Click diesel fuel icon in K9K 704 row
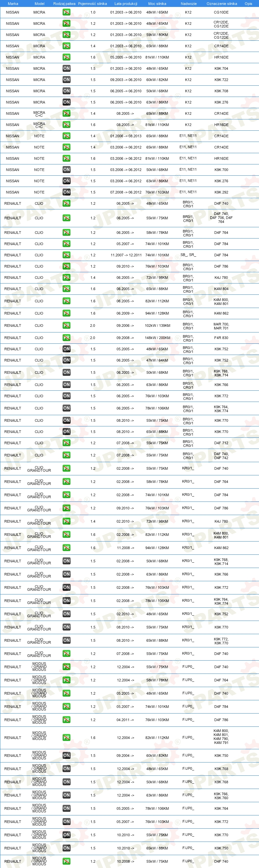Viewport: 259px width, 868px height. tap(67, 68)
